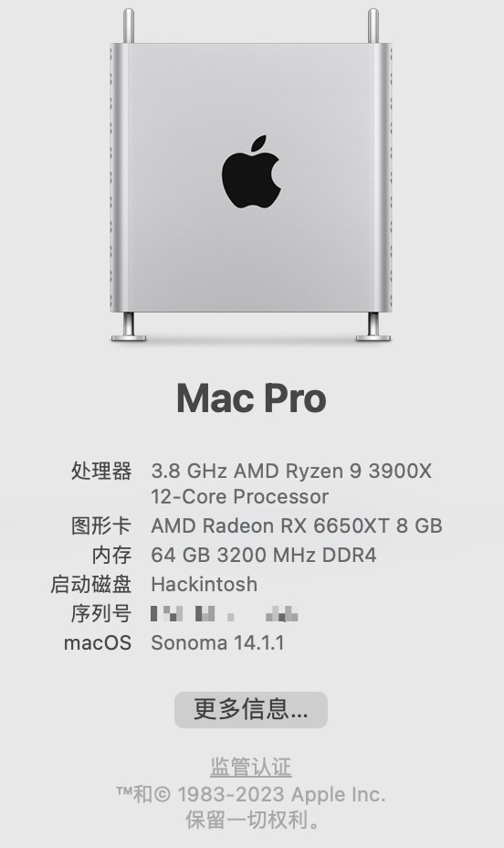Click the Mac Pro tower image
This screenshot has width=504, height=848.
tap(251, 175)
